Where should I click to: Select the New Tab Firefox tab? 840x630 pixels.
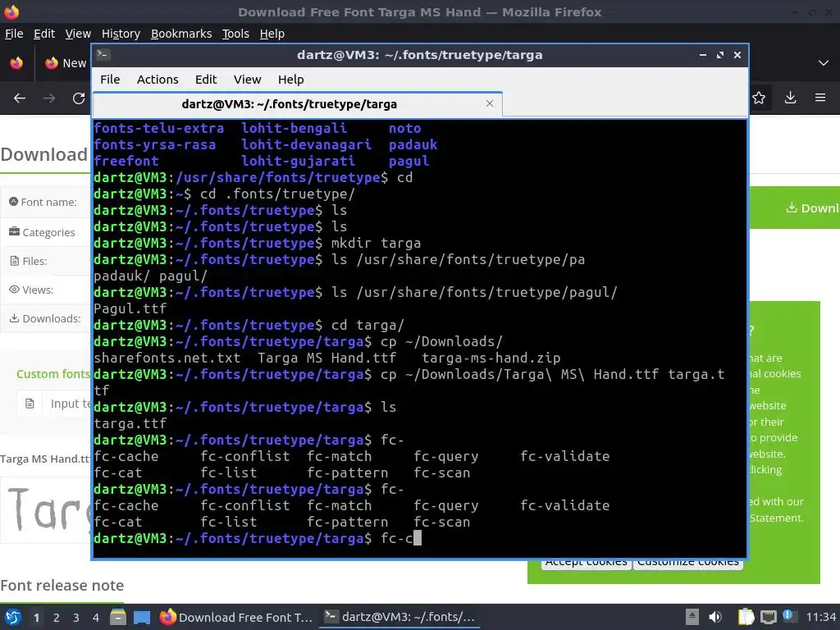pos(66,62)
